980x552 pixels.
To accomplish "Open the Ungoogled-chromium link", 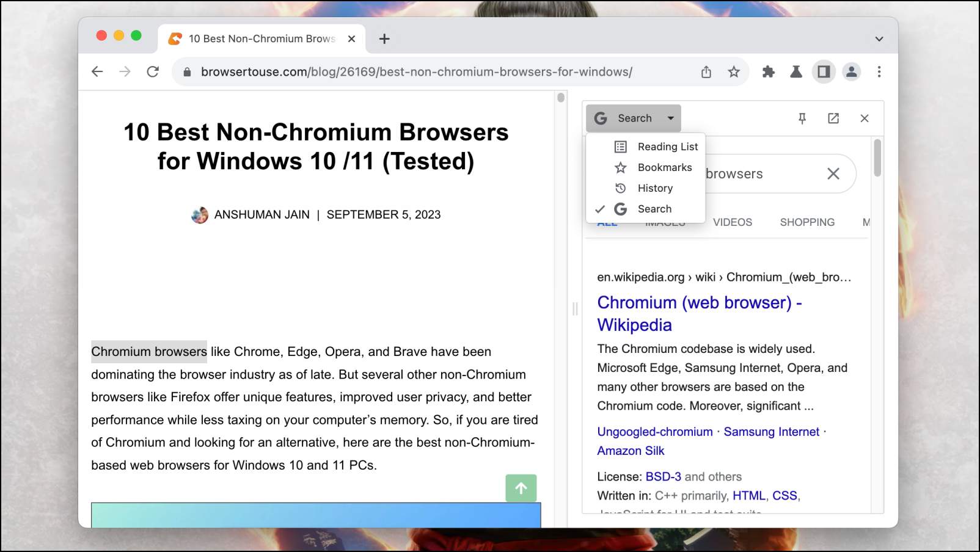I will pyautogui.click(x=655, y=432).
